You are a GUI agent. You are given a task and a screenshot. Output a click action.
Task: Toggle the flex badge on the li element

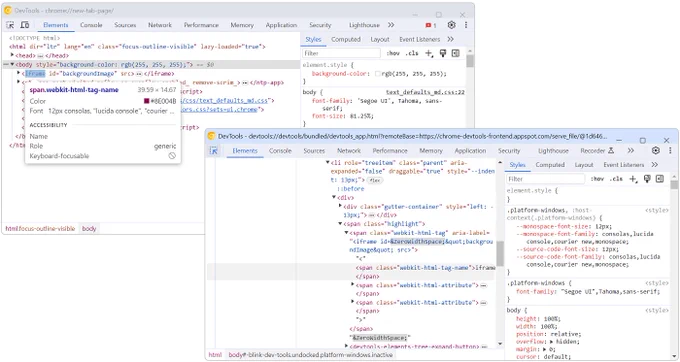[375, 180]
